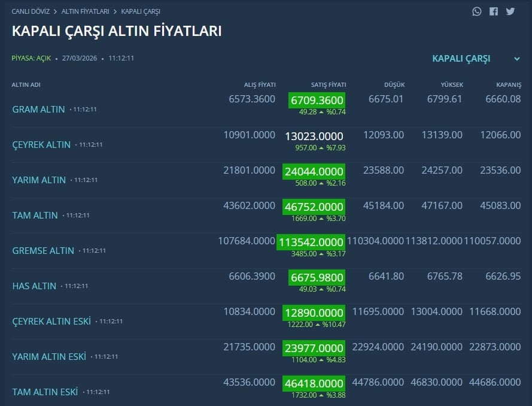
Task: Expand the Kapalı Çarşı dropdown chevron
Action: click(x=517, y=59)
